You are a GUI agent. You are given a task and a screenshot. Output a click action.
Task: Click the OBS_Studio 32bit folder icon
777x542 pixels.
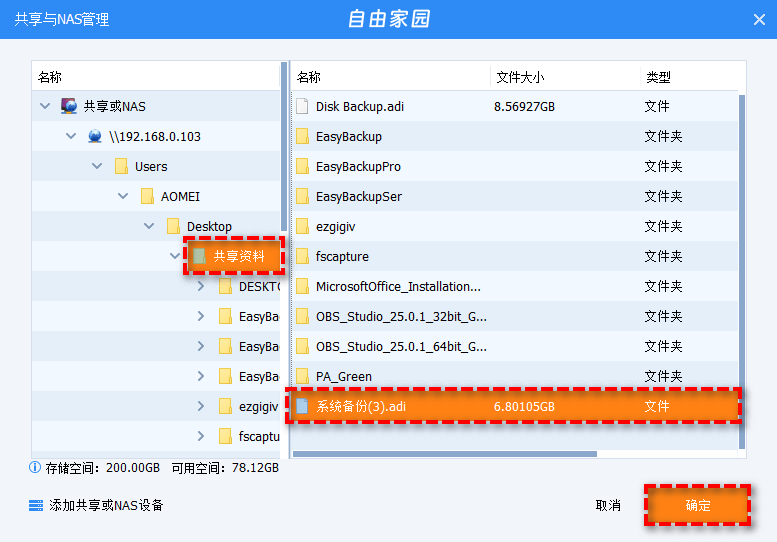[x=302, y=316]
